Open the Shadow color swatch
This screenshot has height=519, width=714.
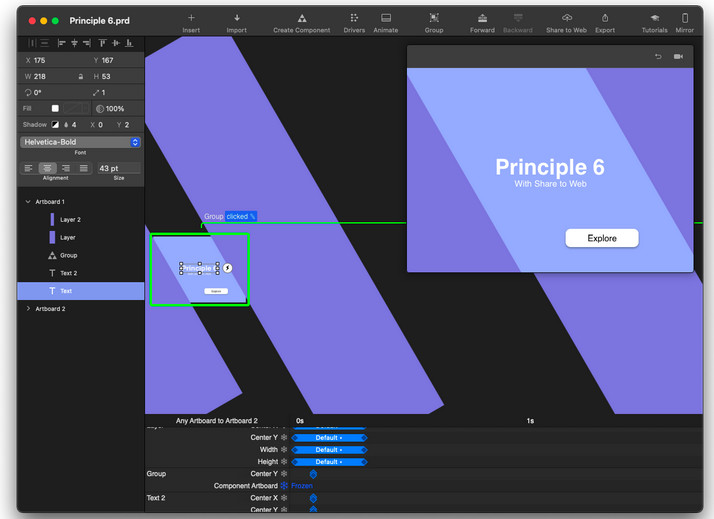point(55,125)
